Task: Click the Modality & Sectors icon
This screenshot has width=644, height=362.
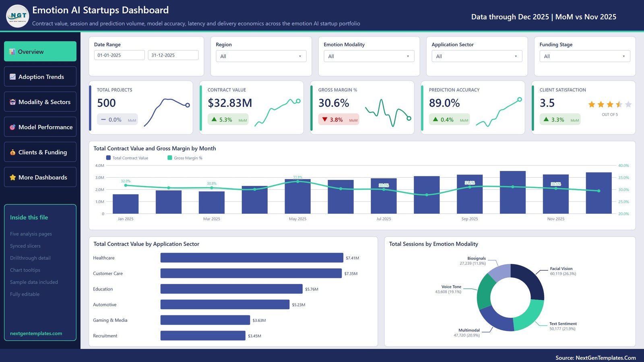Action: (12, 102)
